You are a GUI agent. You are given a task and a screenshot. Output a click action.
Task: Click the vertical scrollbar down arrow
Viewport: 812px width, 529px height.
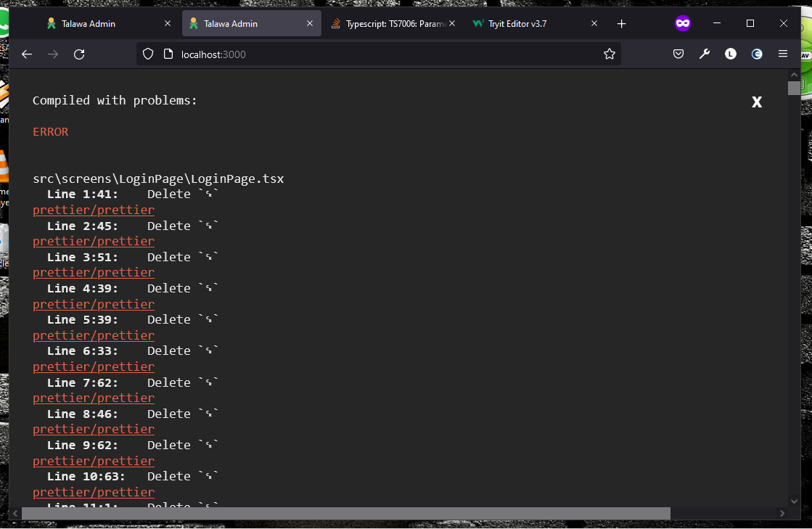pos(794,501)
